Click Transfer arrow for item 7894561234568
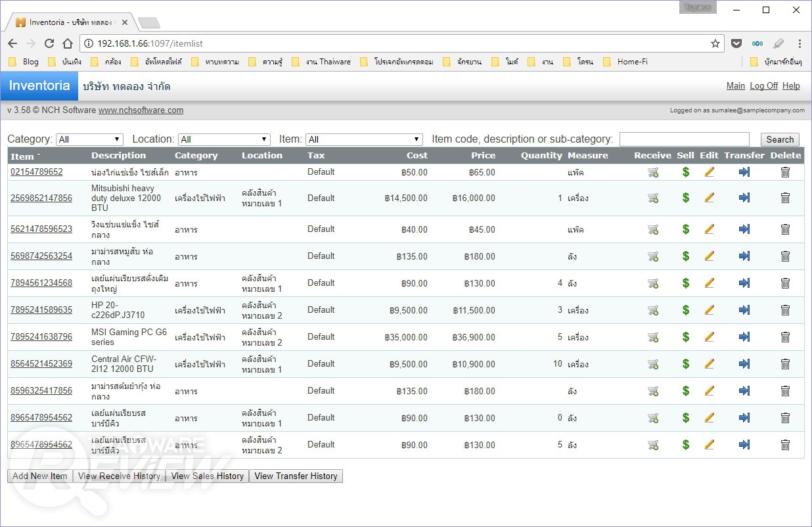 [x=744, y=283]
